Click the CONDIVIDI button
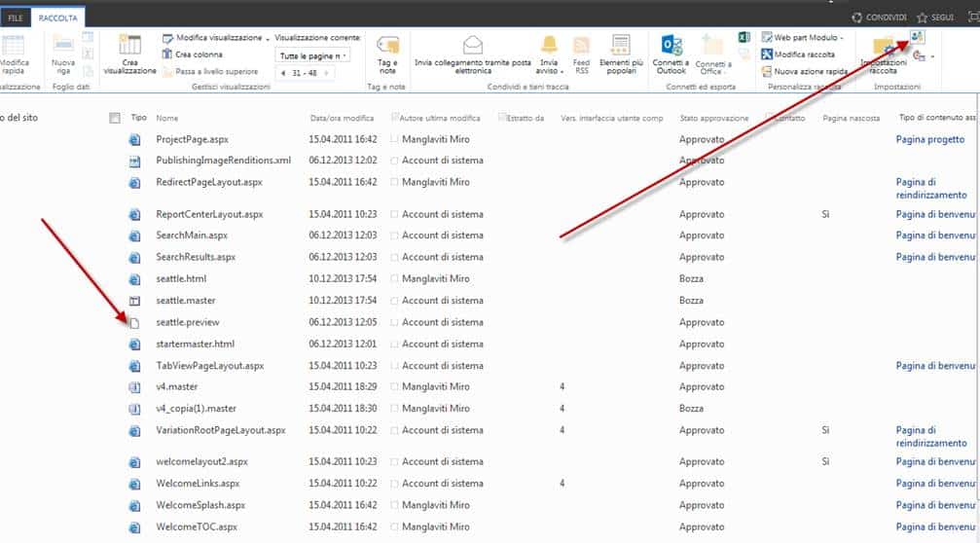The image size is (980, 543). click(x=880, y=18)
